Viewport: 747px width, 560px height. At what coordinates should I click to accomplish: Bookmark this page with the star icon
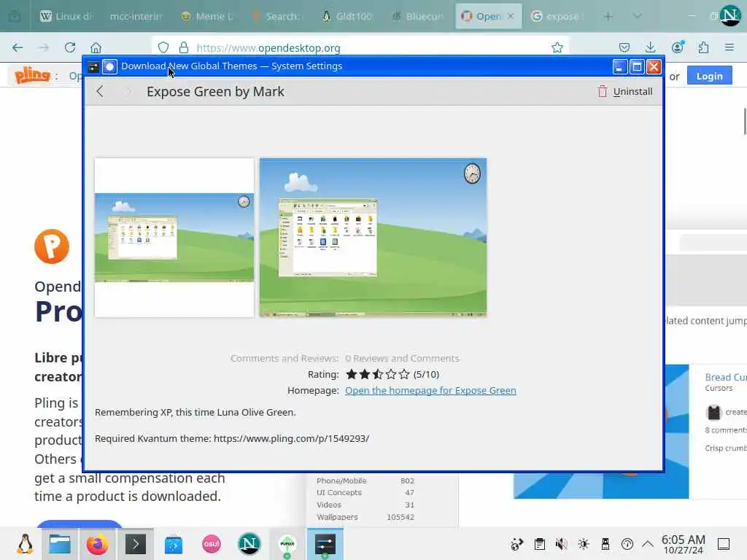coord(557,47)
